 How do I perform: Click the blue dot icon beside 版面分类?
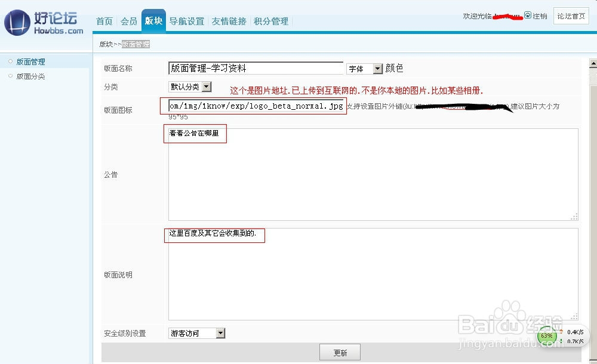tap(11, 76)
